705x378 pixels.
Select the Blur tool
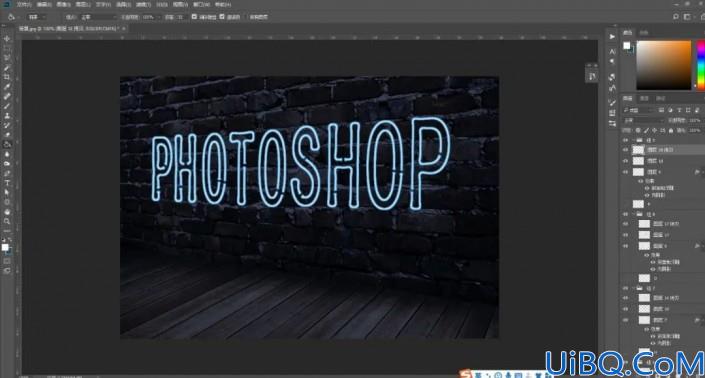7,154
